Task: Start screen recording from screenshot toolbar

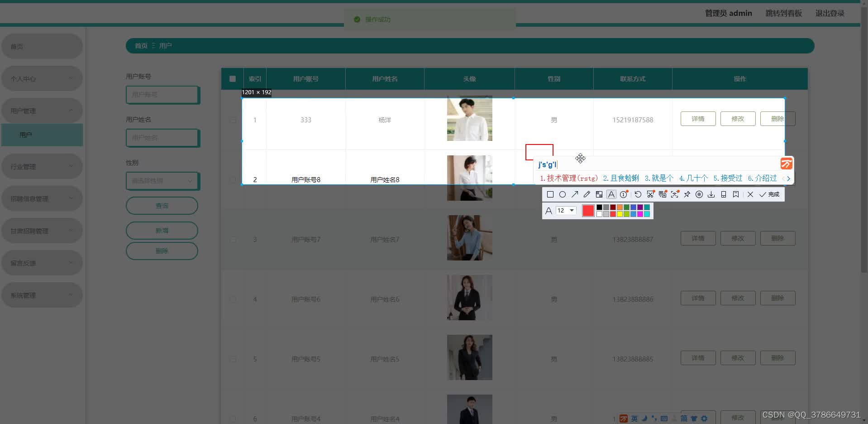Action: (699, 194)
